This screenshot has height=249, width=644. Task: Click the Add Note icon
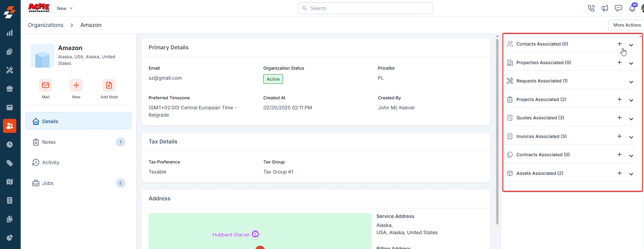point(109,85)
